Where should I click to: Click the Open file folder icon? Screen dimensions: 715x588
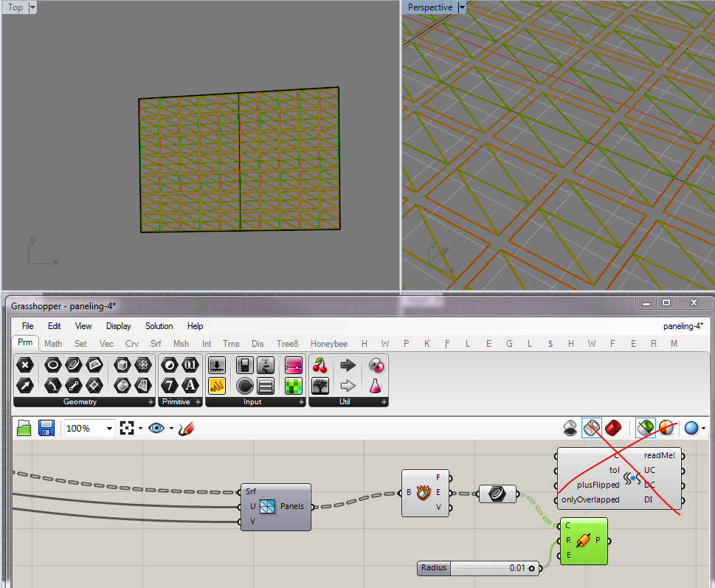pyautogui.click(x=24, y=428)
